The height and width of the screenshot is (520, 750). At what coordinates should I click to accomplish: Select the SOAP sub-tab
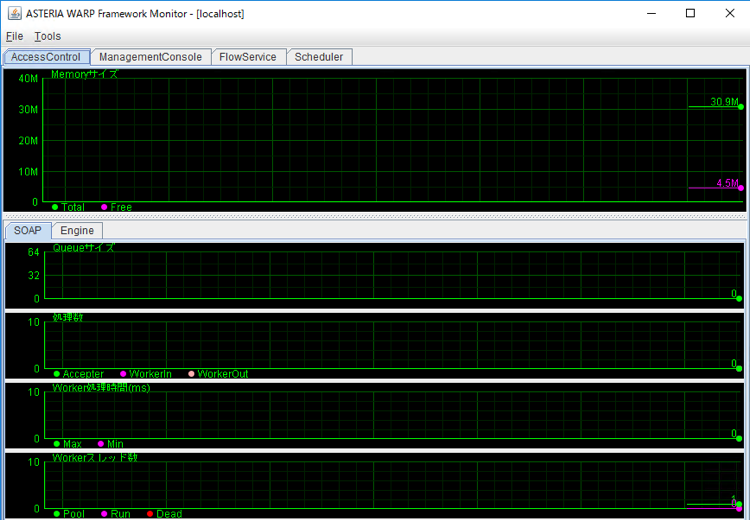[28, 231]
